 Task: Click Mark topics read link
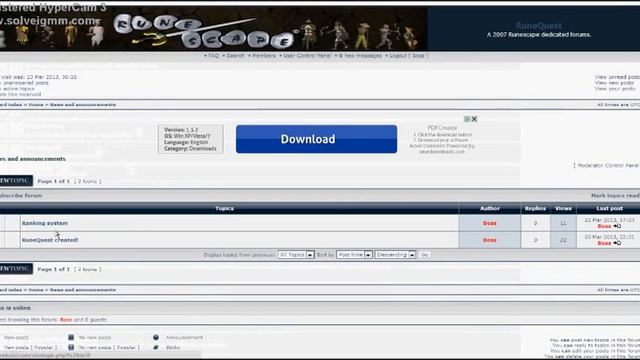point(615,196)
